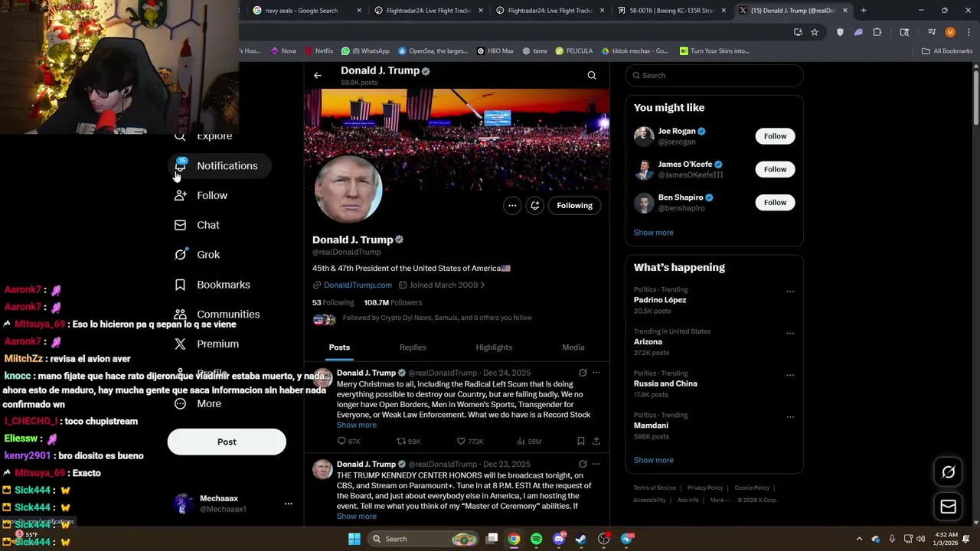Switch to the Media tab
This screenshot has height=551, width=980.
click(573, 347)
